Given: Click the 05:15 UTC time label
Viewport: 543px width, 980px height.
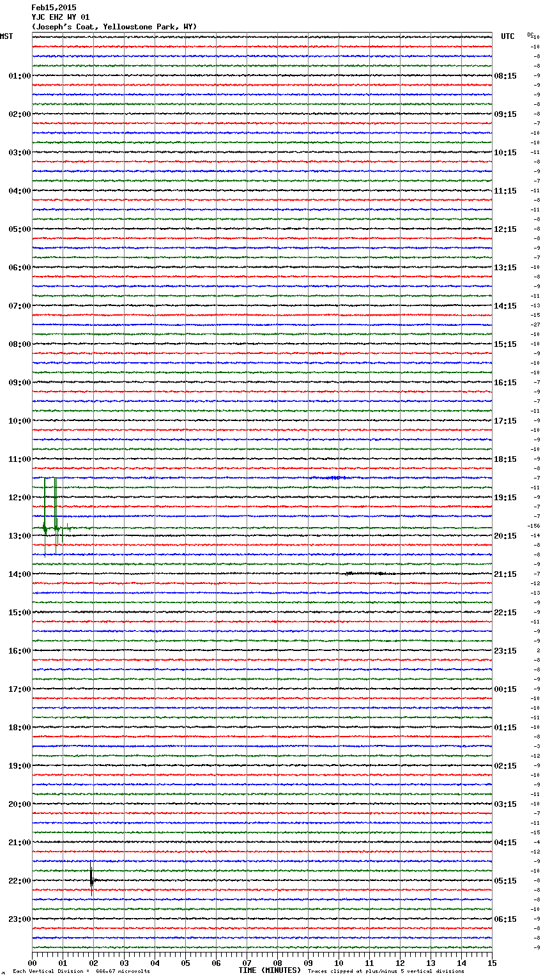Looking at the screenshot, I should point(505,881).
